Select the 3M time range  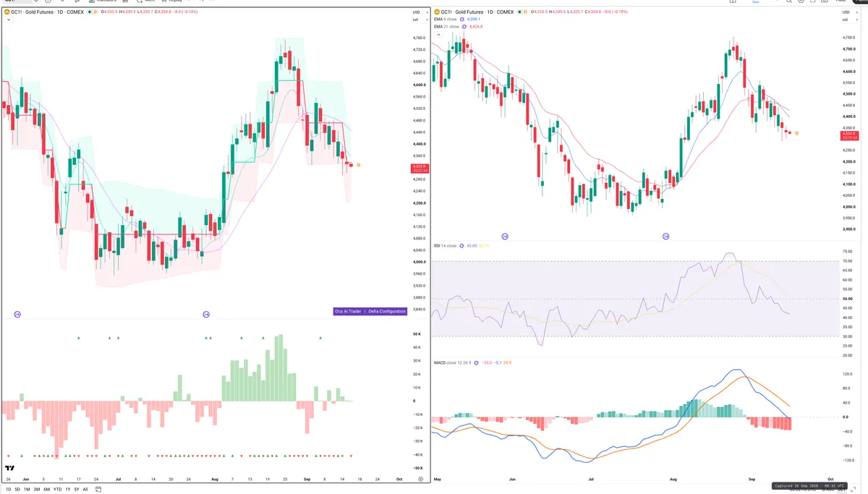[37, 489]
